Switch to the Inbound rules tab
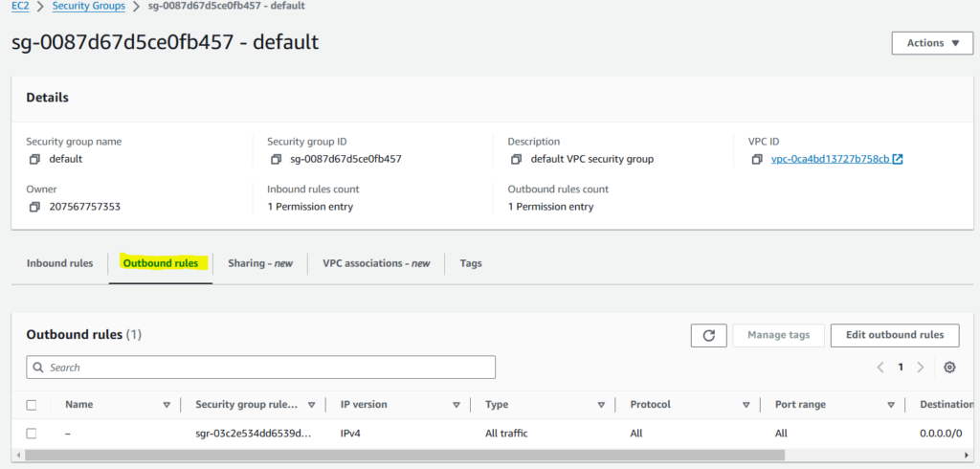This screenshot has height=469, width=980. pyautogui.click(x=59, y=263)
